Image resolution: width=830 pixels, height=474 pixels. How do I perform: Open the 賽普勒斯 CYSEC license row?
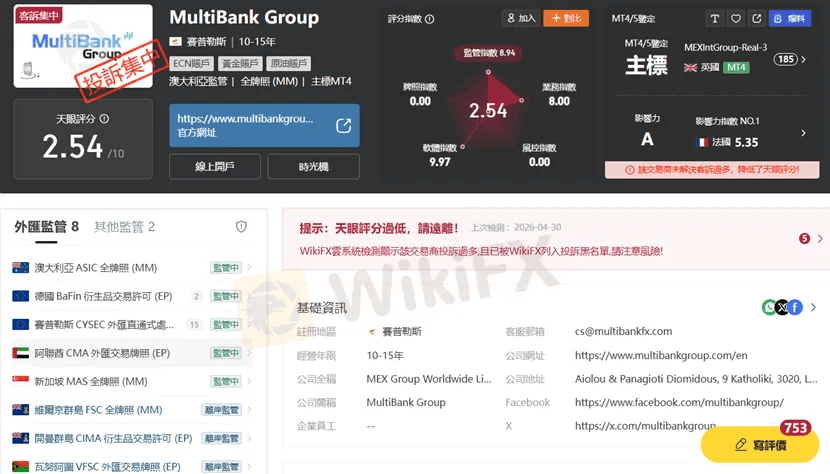coord(132,325)
